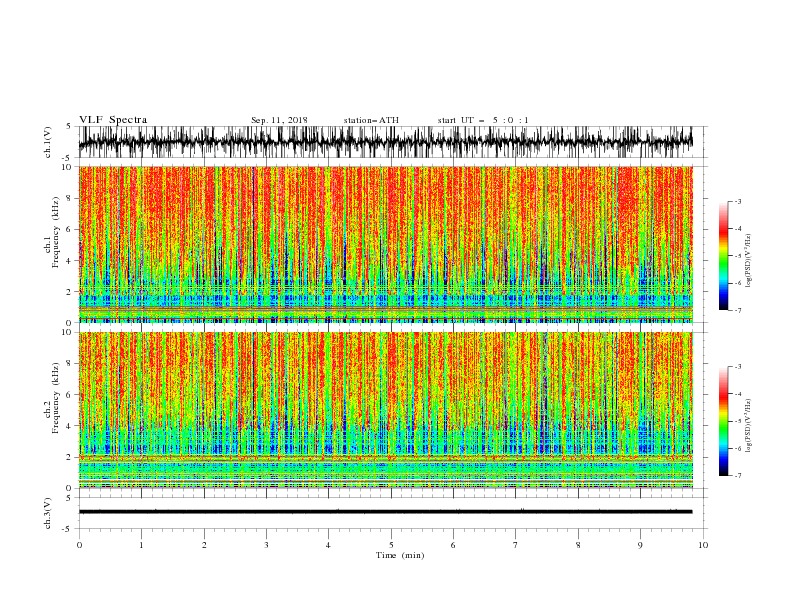Select the "Sep. 11, 2018" date text

click(x=279, y=120)
